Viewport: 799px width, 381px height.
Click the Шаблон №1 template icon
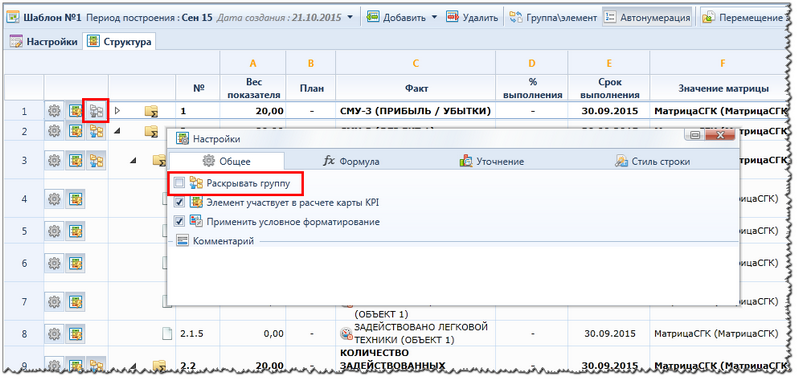pyautogui.click(x=13, y=17)
